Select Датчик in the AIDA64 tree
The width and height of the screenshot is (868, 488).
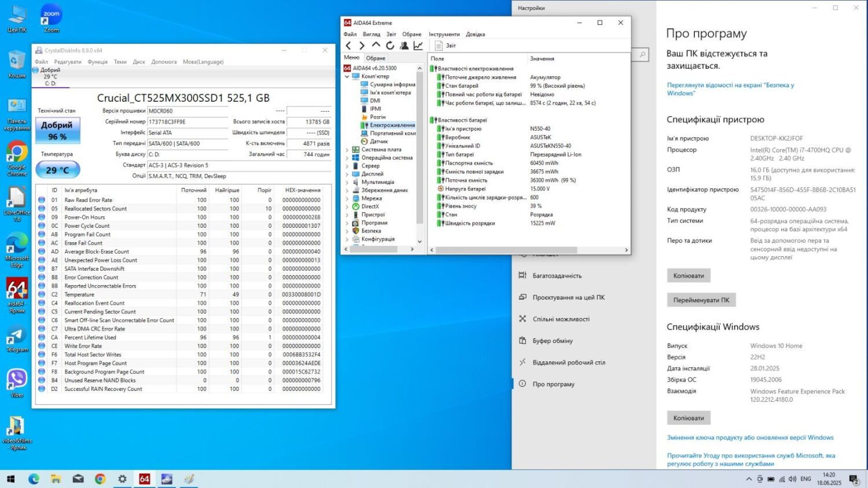point(378,141)
